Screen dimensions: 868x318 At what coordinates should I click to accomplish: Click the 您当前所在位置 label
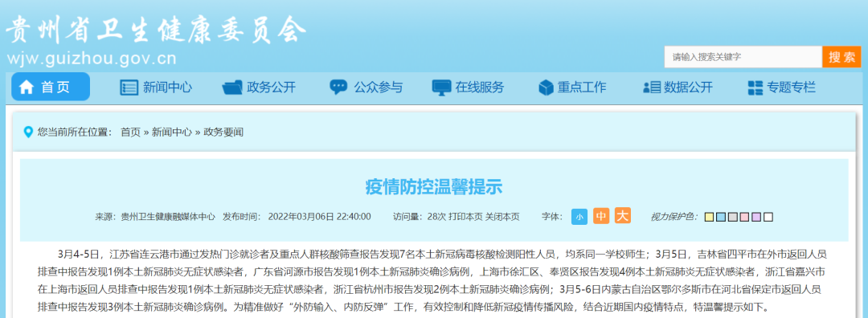[76, 132]
